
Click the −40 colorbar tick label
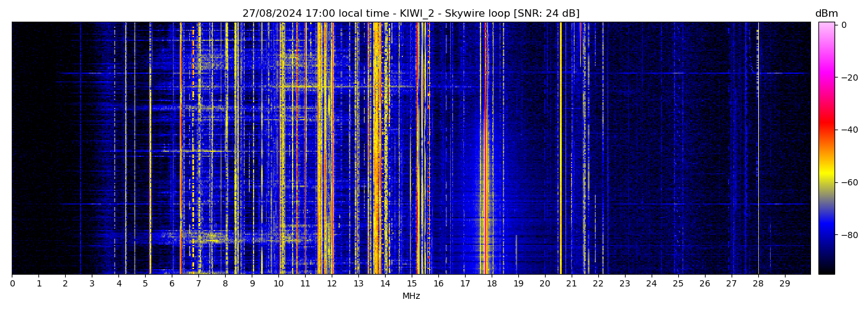click(x=848, y=130)
